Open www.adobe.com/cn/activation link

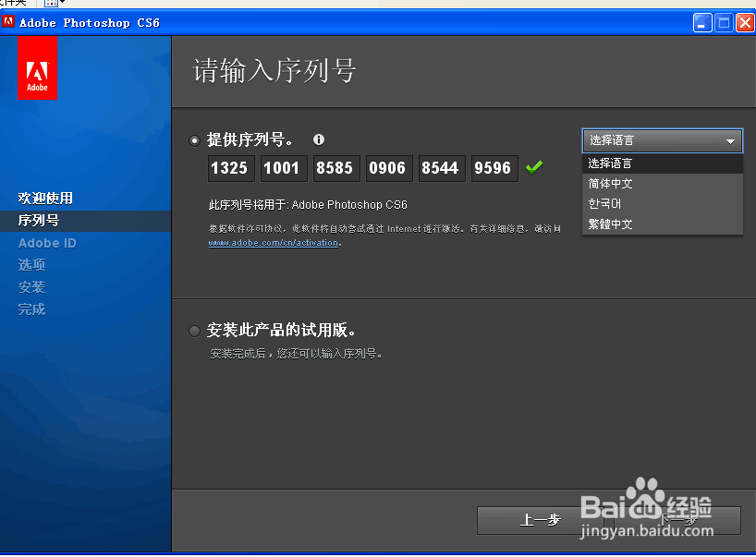coord(273,243)
